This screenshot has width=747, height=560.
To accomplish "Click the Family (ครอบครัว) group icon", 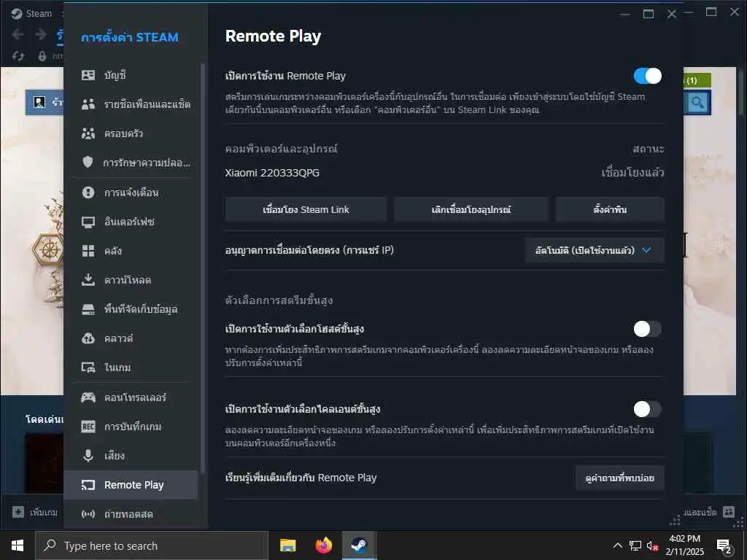I will pyautogui.click(x=88, y=133).
